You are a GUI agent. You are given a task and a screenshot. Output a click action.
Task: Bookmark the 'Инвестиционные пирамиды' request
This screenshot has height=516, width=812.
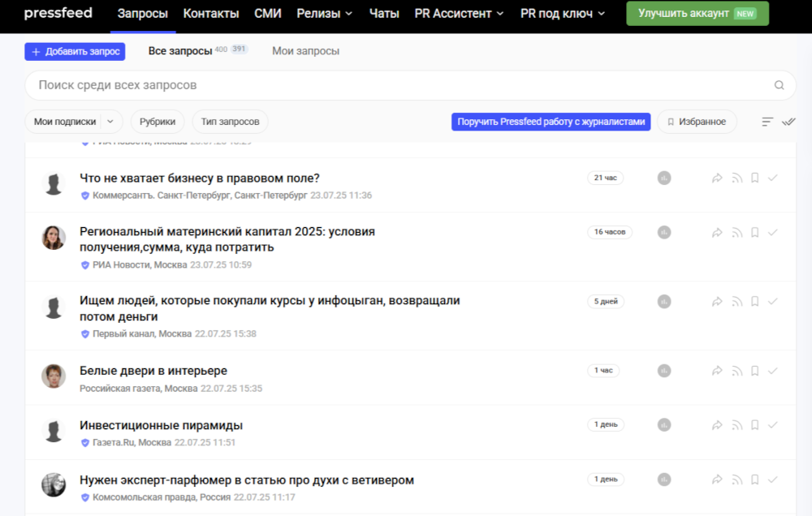[755, 425]
